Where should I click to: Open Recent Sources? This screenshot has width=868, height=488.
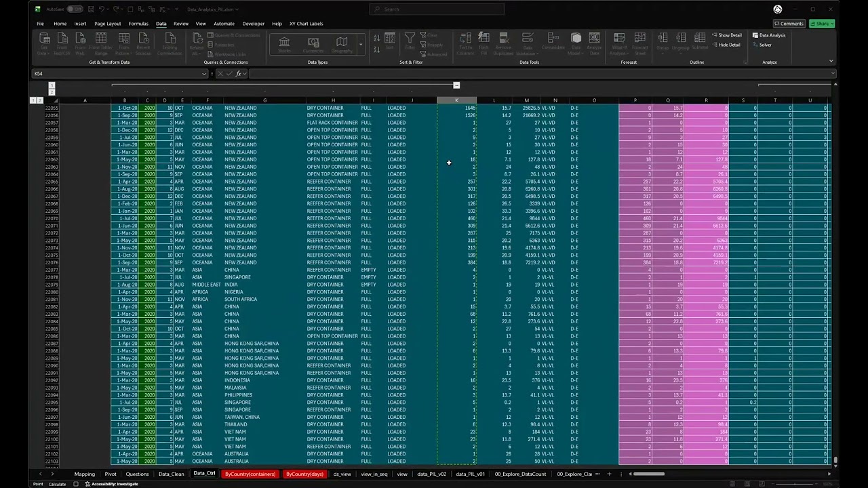(143, 43)
